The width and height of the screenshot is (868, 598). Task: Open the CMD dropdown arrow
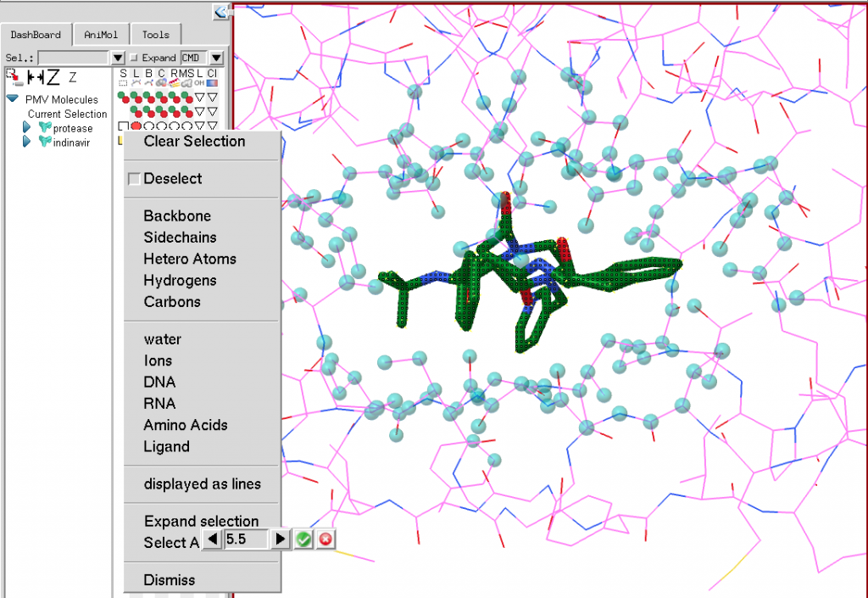(216, 58)
